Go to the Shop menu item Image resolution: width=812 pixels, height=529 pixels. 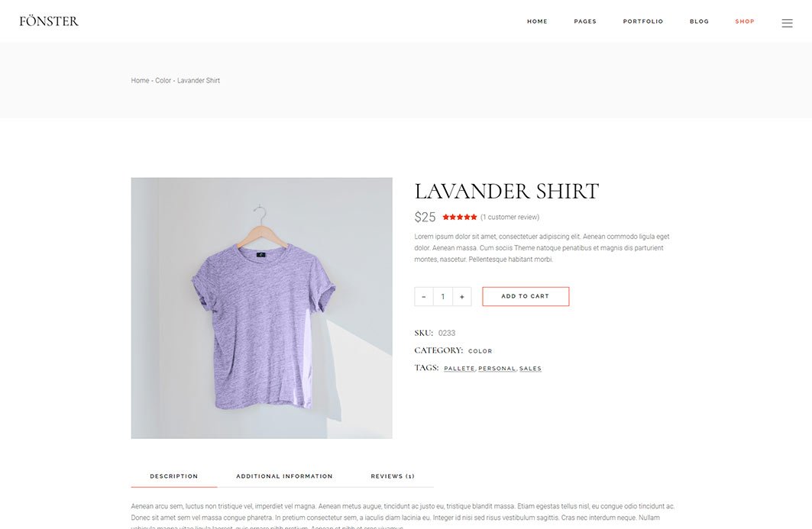(745, 21)
